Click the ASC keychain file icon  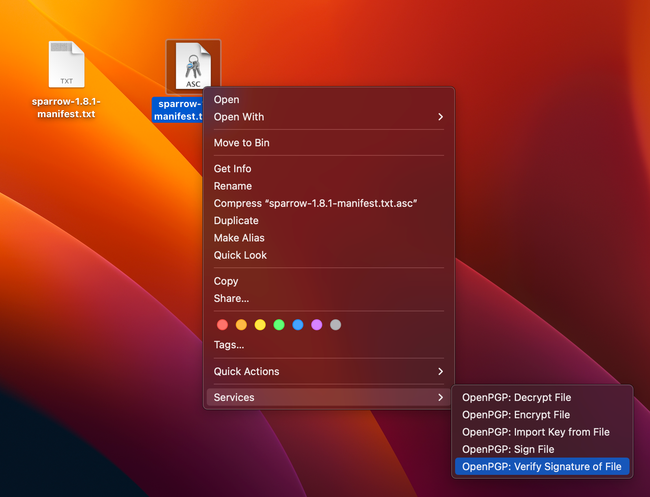click(193, 66)
